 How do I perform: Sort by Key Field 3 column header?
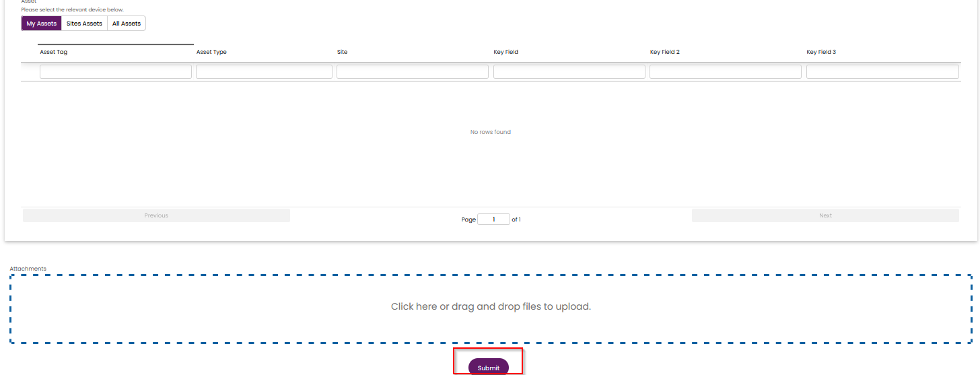(821, 53)
